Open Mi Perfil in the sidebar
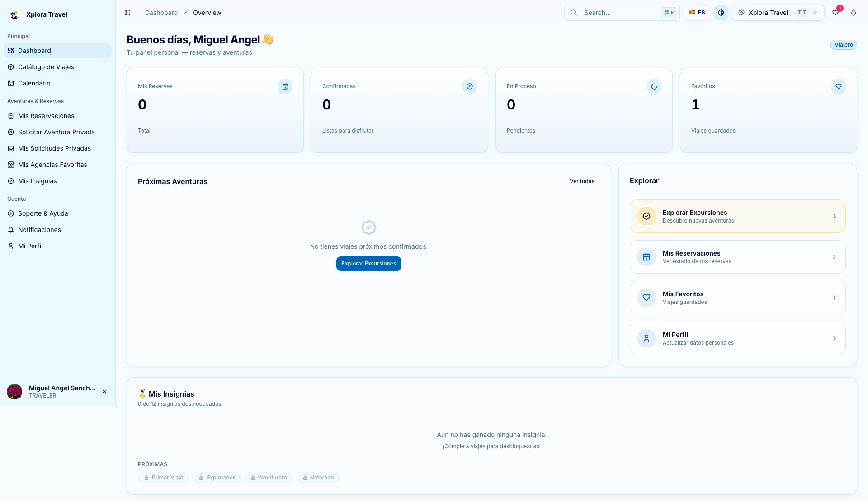This screenshot has height=502, width=868. click(57, 246)
